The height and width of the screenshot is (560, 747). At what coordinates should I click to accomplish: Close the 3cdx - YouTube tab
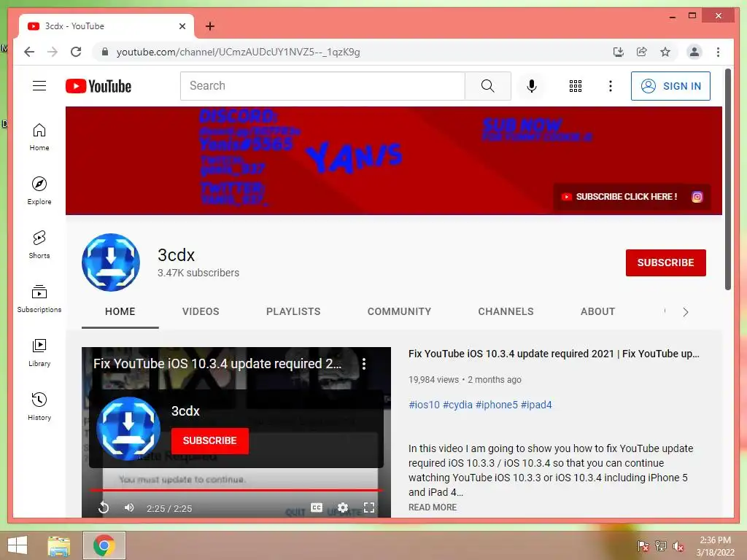[182, 26]
